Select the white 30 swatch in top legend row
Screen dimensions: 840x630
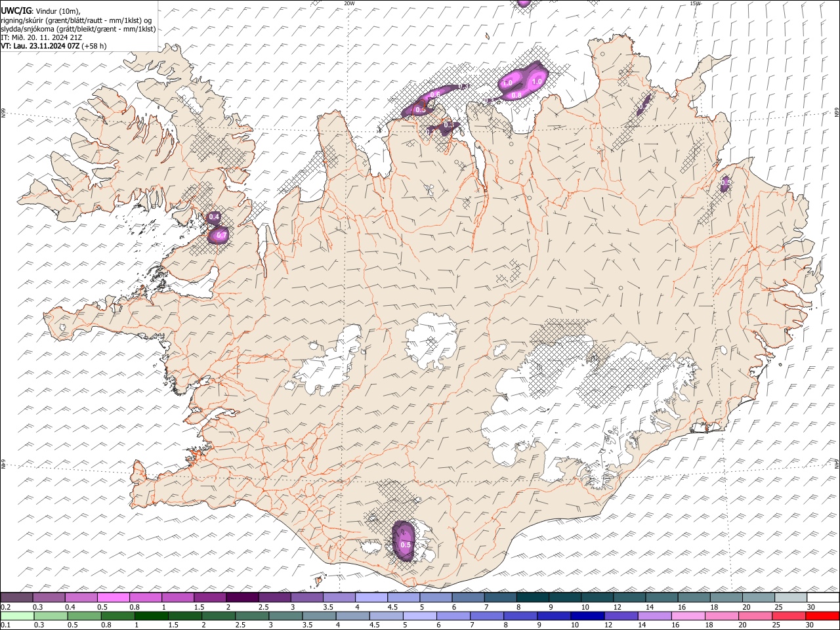824,598
